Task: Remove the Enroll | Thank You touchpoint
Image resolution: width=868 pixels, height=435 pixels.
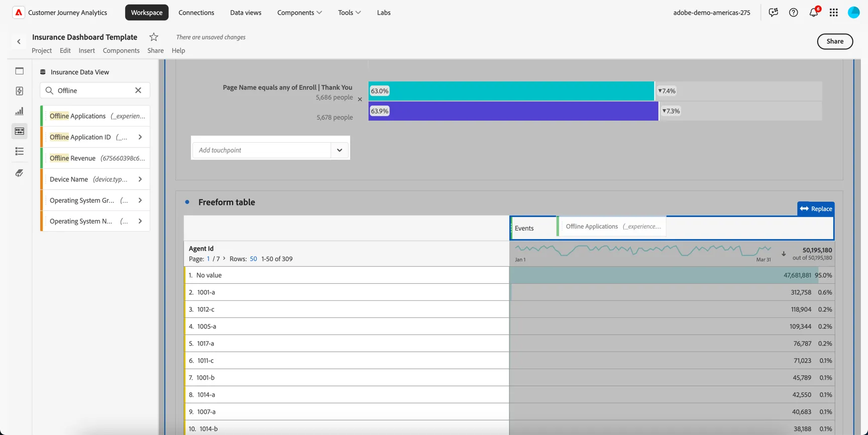Action: [x=360, y=99]
